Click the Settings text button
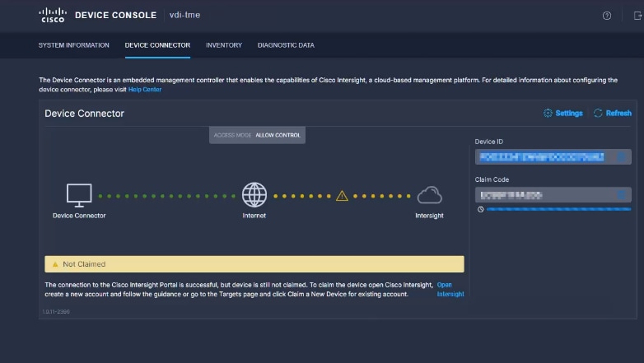 click(569, 113)
